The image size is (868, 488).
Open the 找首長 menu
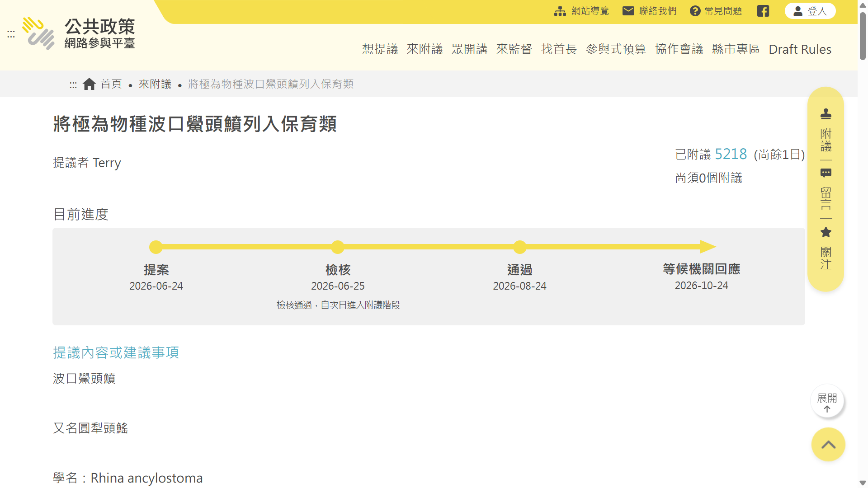(559, 49)
